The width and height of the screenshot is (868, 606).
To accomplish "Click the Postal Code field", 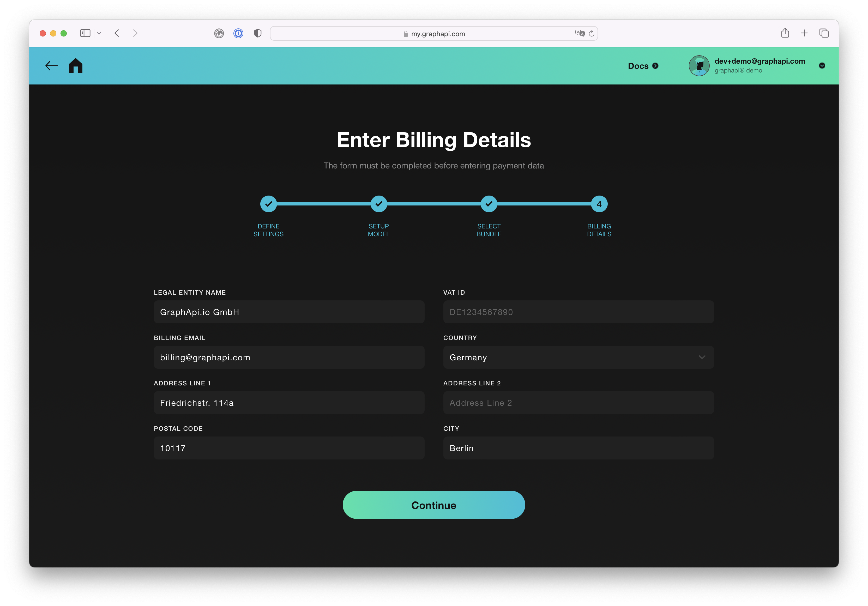I will [289, 448].
